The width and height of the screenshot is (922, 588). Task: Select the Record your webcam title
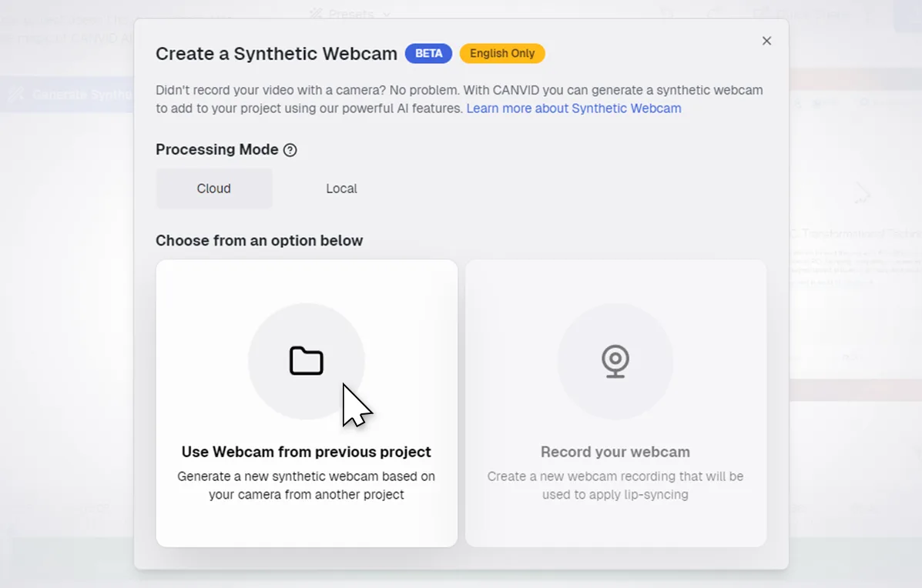[x=615, y=452]
